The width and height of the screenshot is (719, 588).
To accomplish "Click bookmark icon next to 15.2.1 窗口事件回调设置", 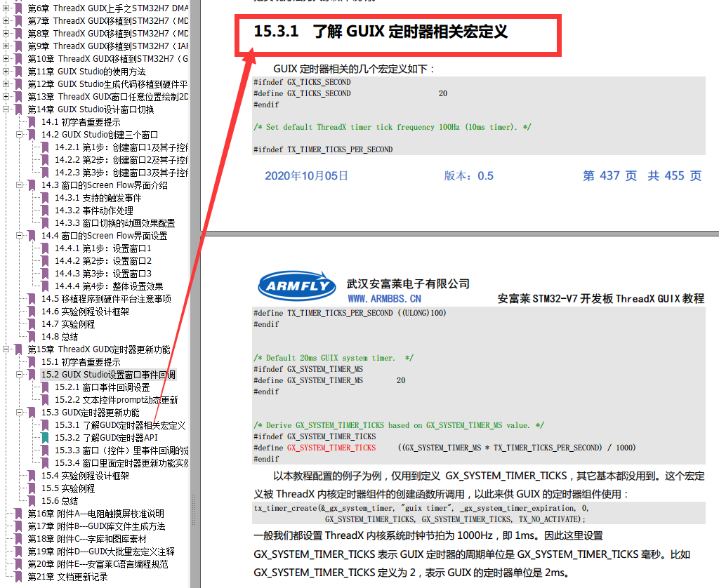I will click(x=45, y=387).
